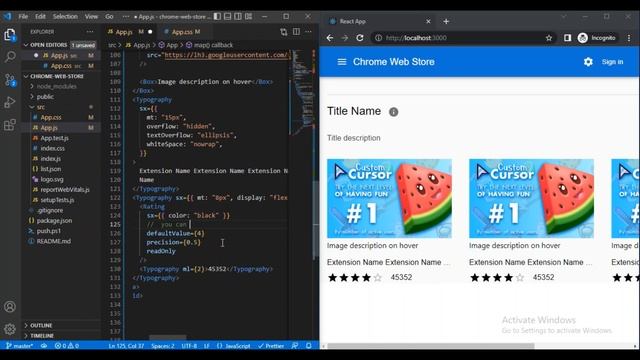Click the Explorer more actions ellipsis
The width and height of the screenshot is (640, 360).
point(90,31)
